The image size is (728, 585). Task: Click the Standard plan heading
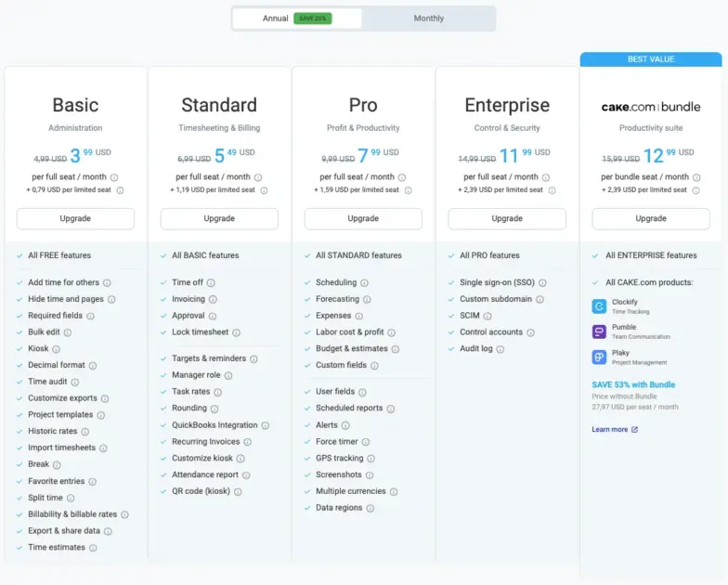point(219,105)
